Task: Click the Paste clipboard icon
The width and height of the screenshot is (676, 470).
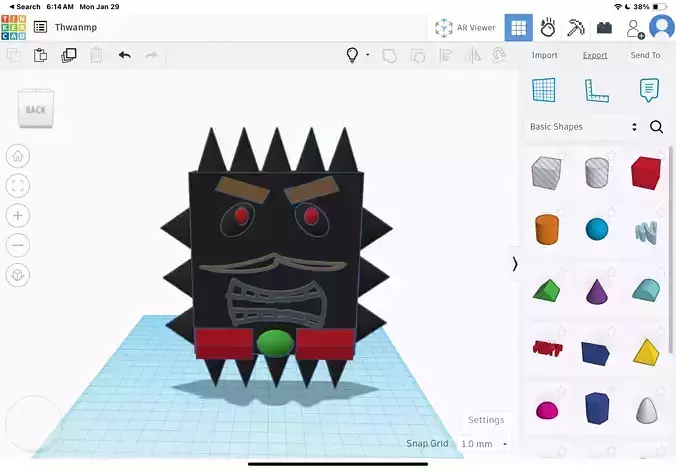Action: click(x=41, y=55)
